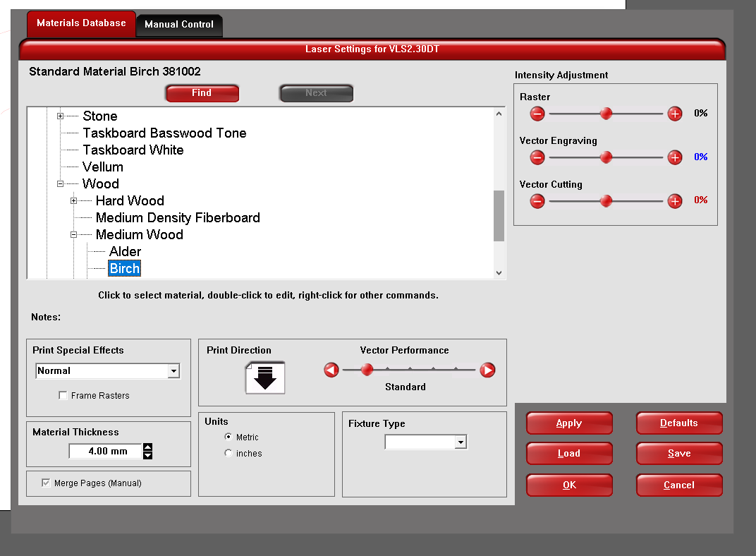Decrease Vector Engraving intensity with minus icon
This screenshot has height=556, width=756.
pyautogui.click(x=537, y=157)
